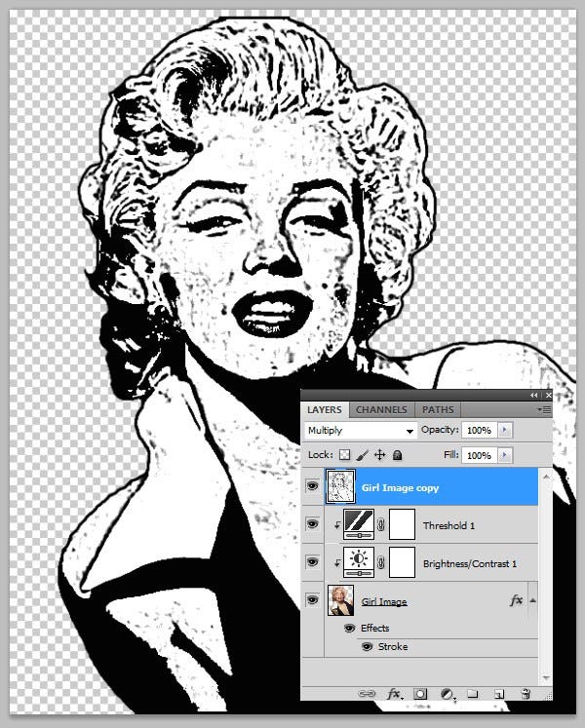Collapse the panel with double-arrow icon
Image resolution: width=585 pixels, height=728 pixels.
pyautogui.click(x=533, y=395)
